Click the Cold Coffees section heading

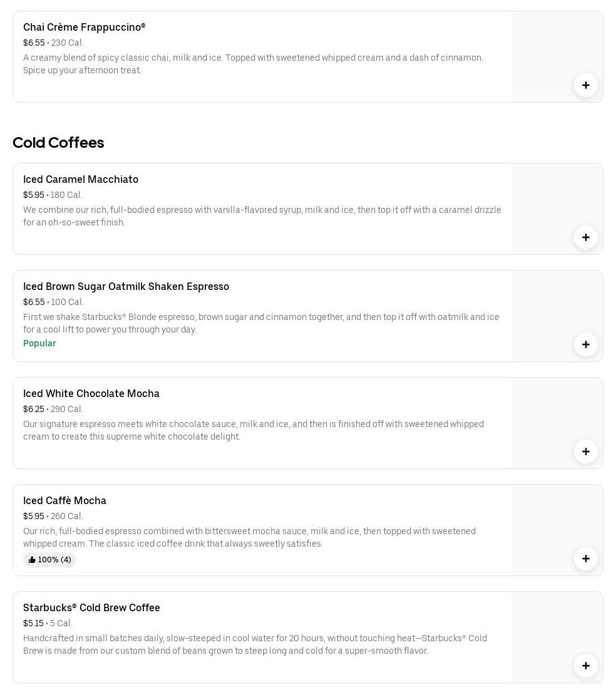tap(58, 143)
